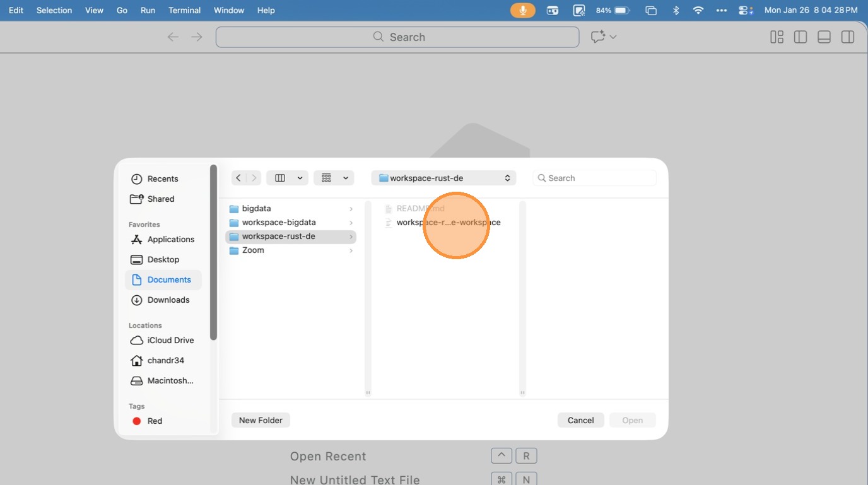Click the iCloud Drive cloud icon

point(136,341)
